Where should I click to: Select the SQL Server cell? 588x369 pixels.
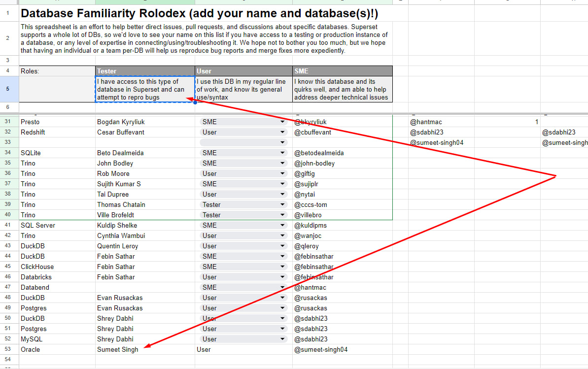click(57, 225)
